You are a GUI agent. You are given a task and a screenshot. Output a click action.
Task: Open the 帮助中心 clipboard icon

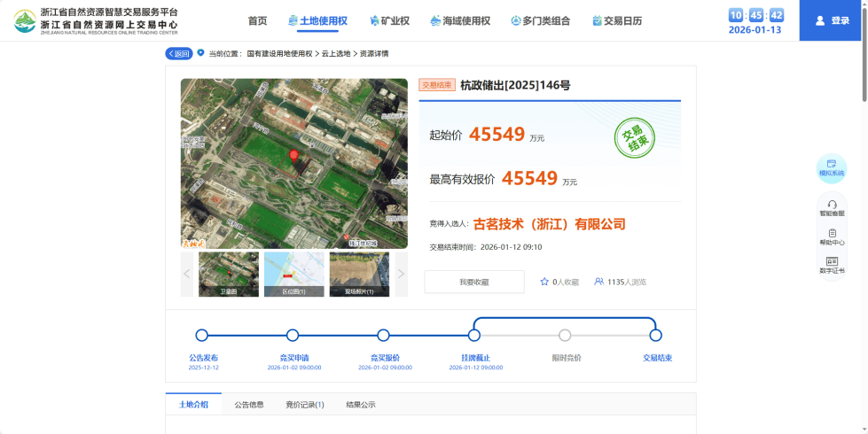(x=832, y=233)
